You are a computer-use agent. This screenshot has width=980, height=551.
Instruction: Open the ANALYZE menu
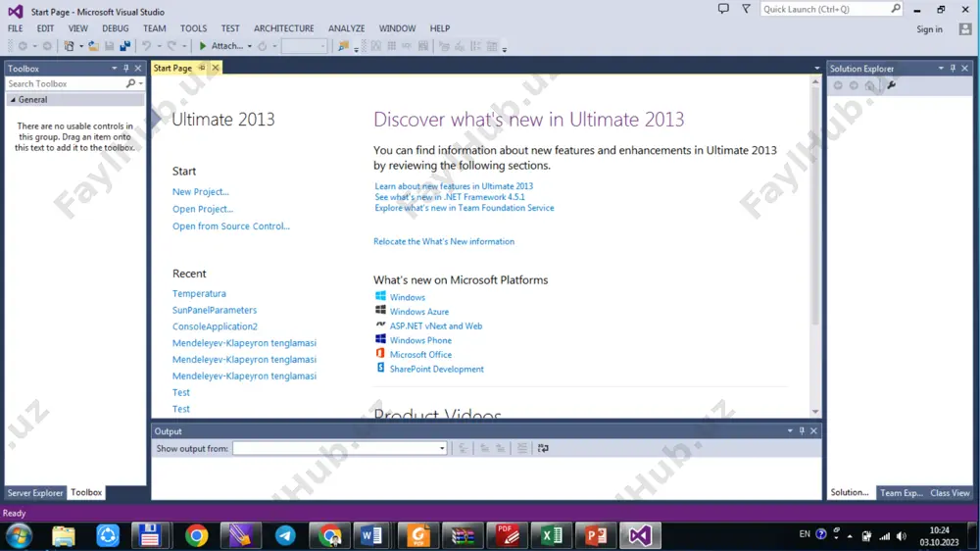346,28
